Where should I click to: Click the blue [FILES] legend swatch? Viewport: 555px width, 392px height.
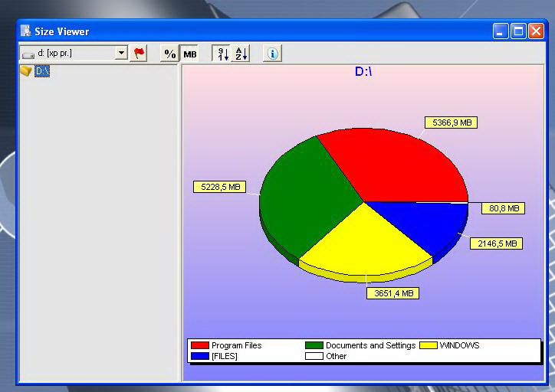coord(200,356)
